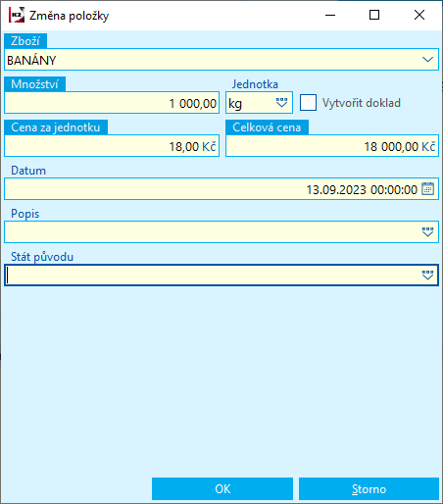
Task: Click the Celková cena label
Action: pyautogui.click(x=267, y=127)
